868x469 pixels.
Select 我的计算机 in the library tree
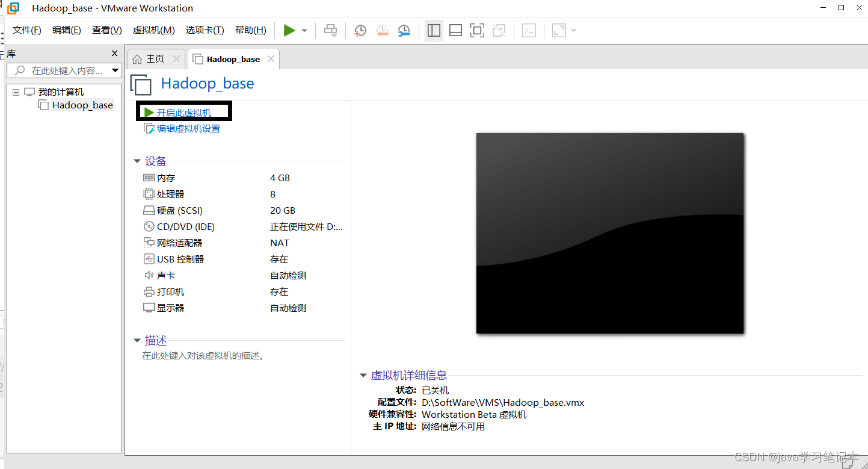61,92
